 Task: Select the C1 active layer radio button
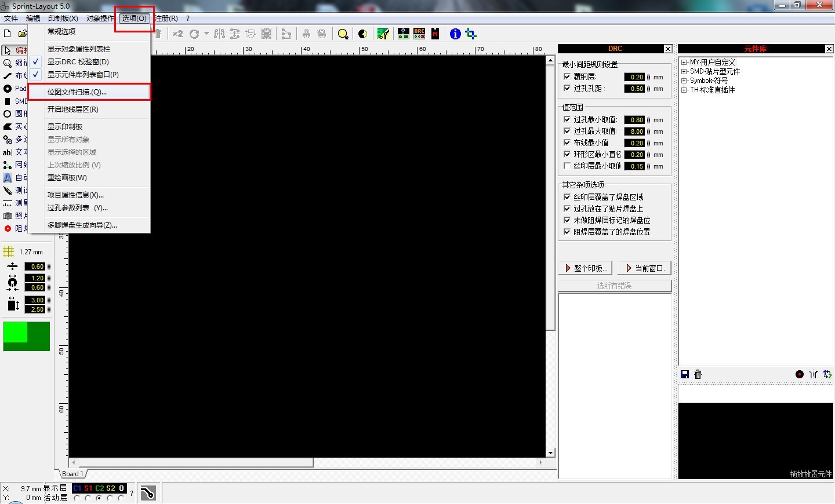coord(77,498)
